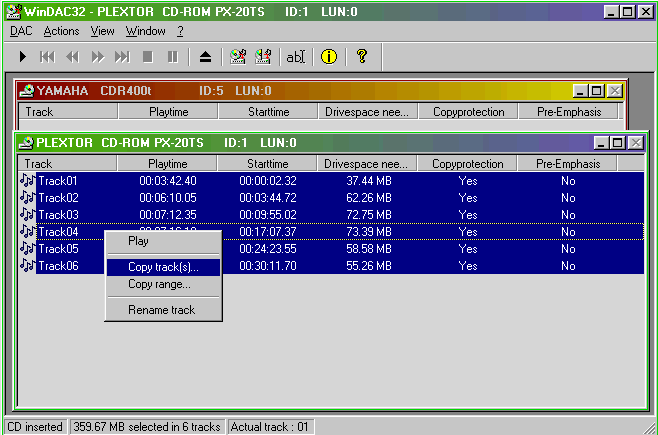Click the music note icon of Track02
Viewport: 658px width, 435px height.
(28, 198)
